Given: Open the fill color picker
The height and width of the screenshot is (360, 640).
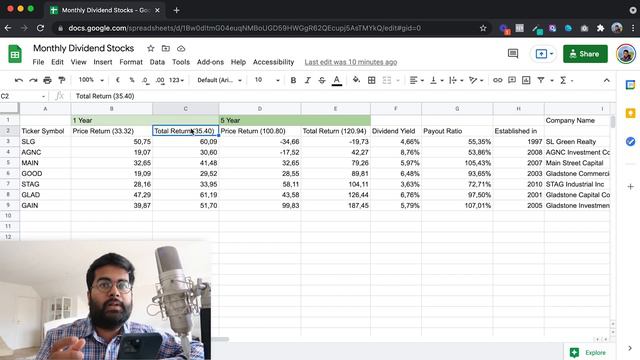Looking at the screenshot, I should [x=356, y=80].
